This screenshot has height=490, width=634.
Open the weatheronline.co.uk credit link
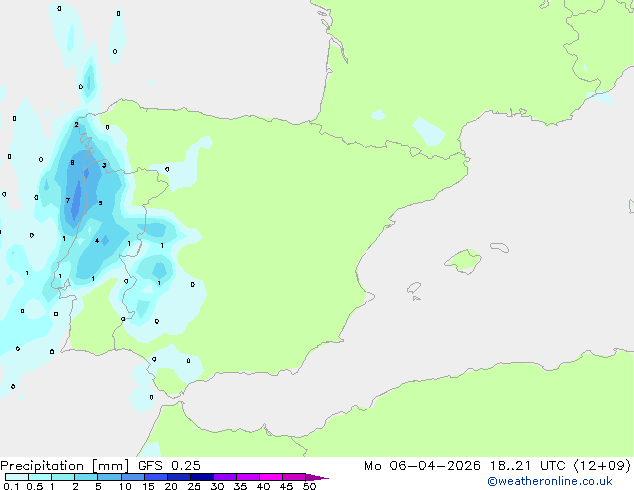point(550,481)
